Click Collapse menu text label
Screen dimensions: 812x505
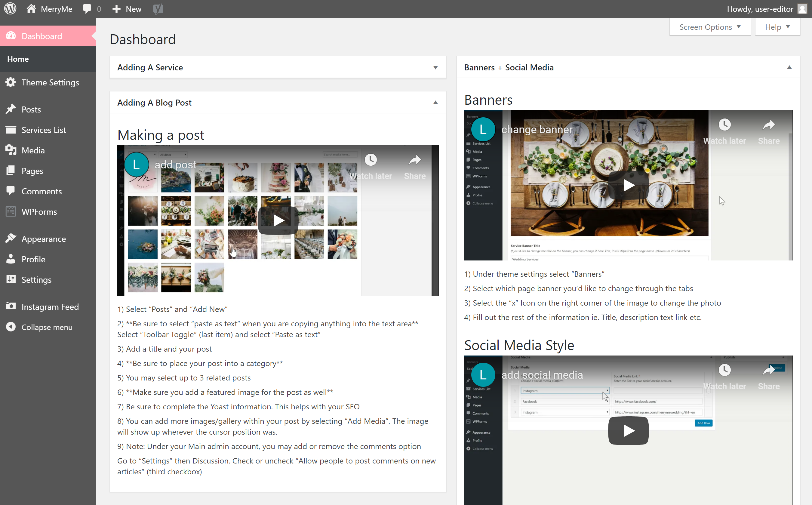click(47, 327)
